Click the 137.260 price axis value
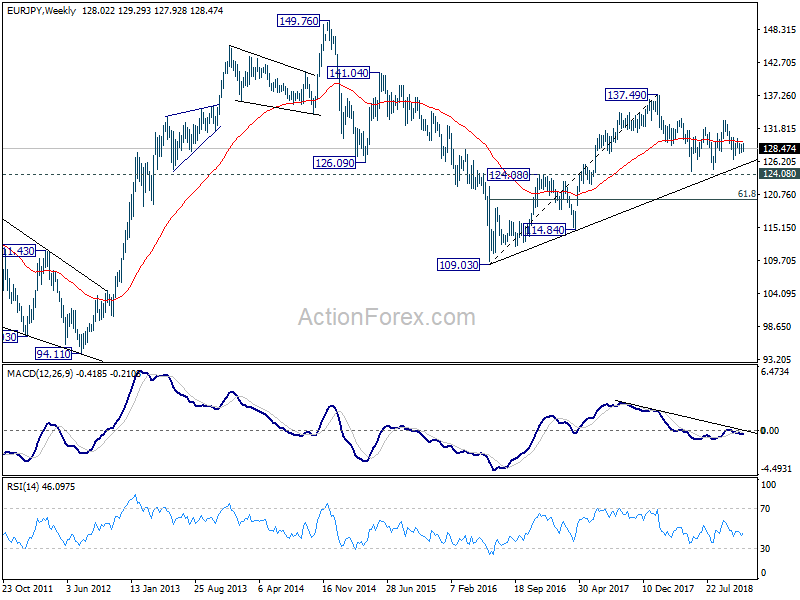 click(x=779, y=96)
